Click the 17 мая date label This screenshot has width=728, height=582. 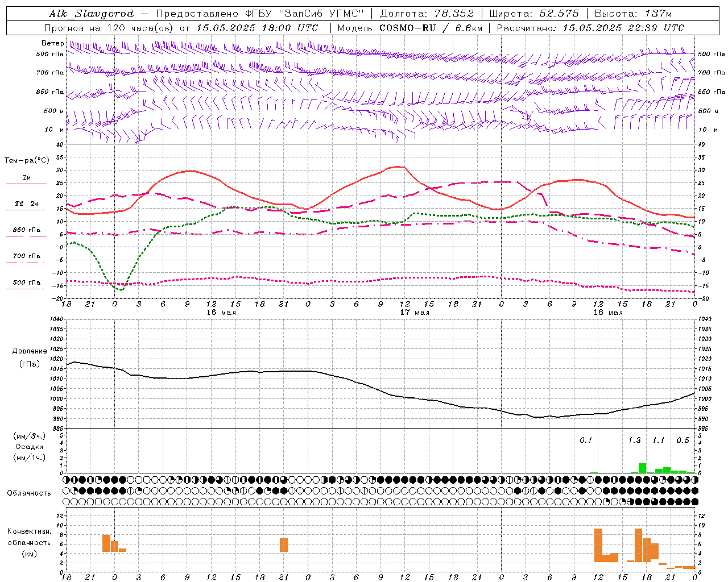[415, 313]
